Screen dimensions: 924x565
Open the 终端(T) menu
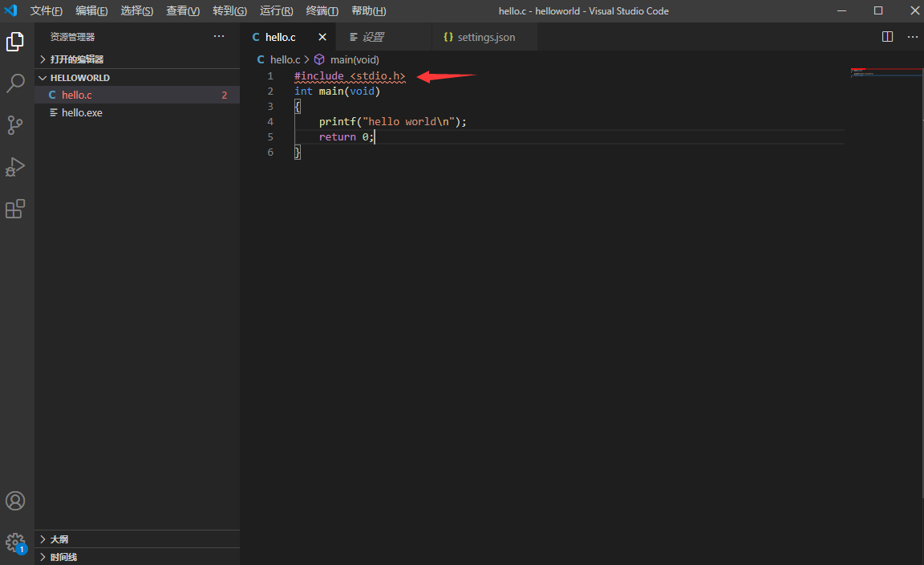322,10
